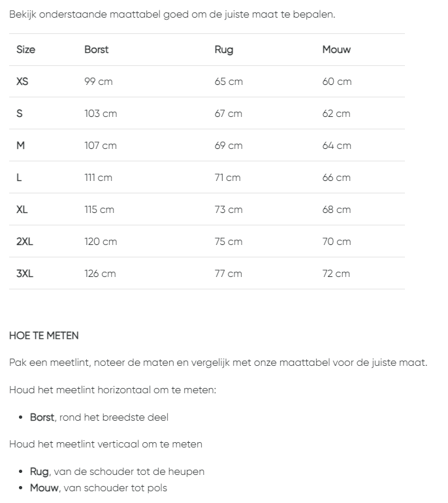Click the HOE TE METEN heading
Screen dimensions: 448x503
(x=44, y=336)
